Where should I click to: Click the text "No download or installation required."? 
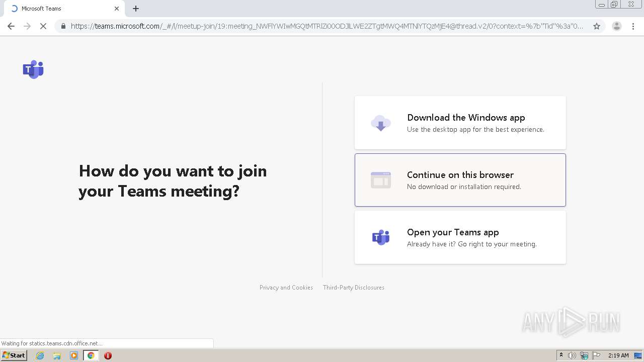tap(464, 187)
